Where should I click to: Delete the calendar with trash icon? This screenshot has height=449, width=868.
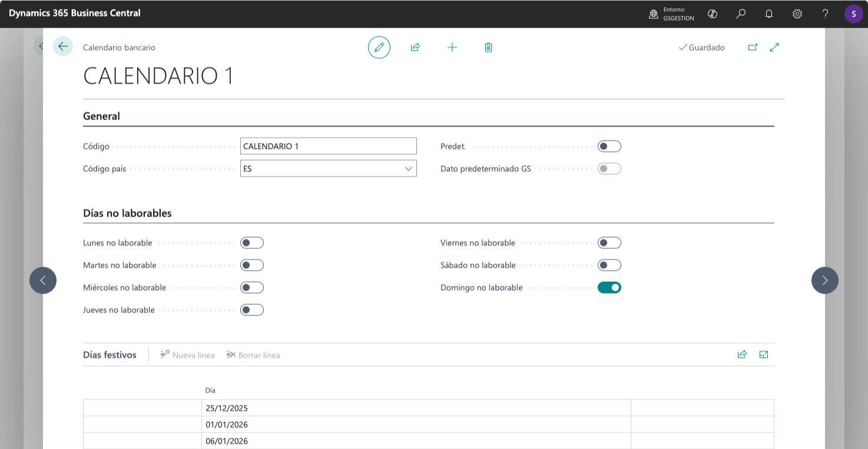click(x=488, y=47)
